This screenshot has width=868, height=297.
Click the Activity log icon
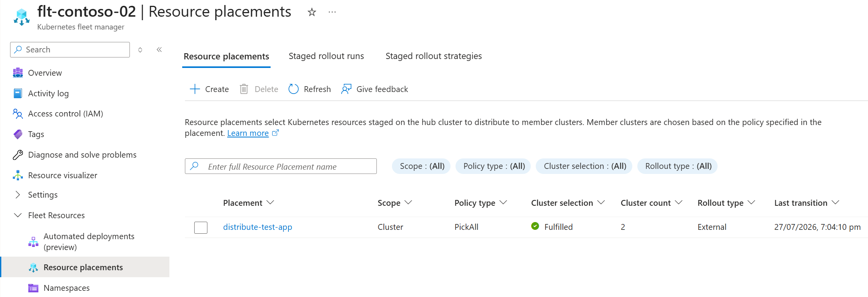(18, 94)
